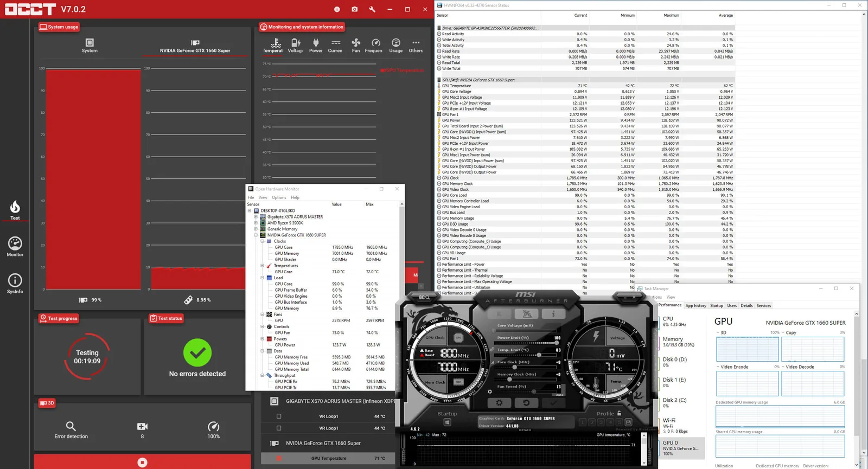Switch to Details tab in Task Manager
Viewport: 868px width, 469px height.
(x=747, y=306)
